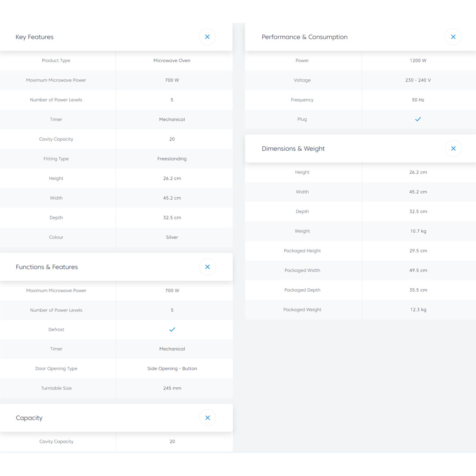Screen dimensions: 476x476
Task: Toggle the Dimensions & Weight heading text
Action: tap(293, 149)
